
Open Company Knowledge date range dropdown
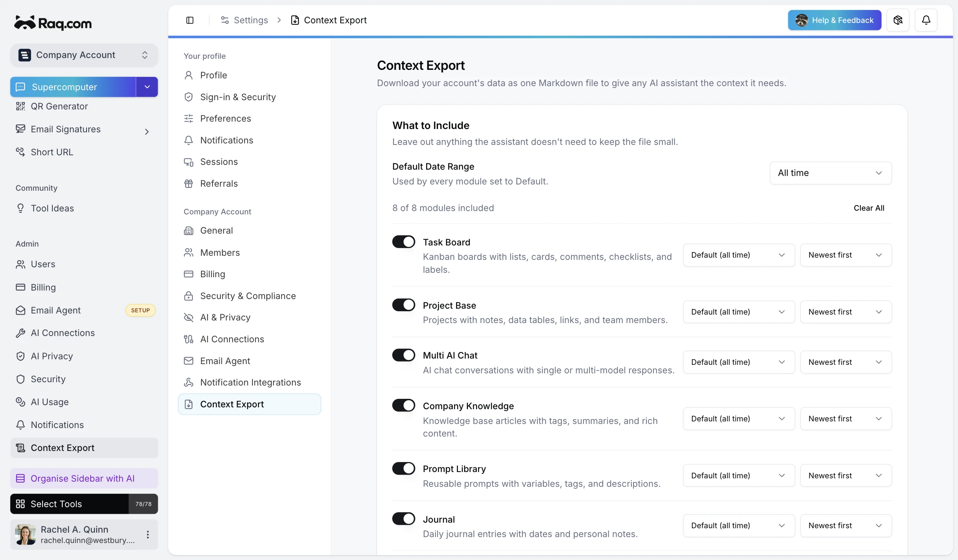pos(739,418)
